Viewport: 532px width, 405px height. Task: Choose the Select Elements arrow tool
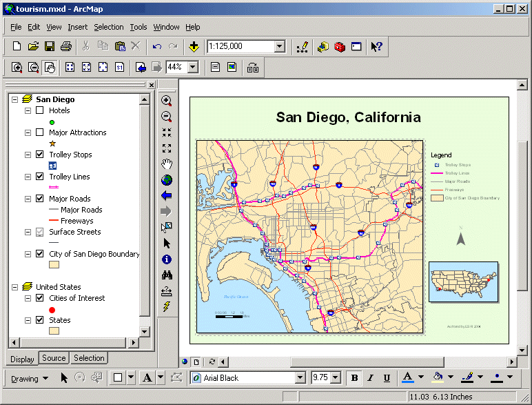(167, 244)
